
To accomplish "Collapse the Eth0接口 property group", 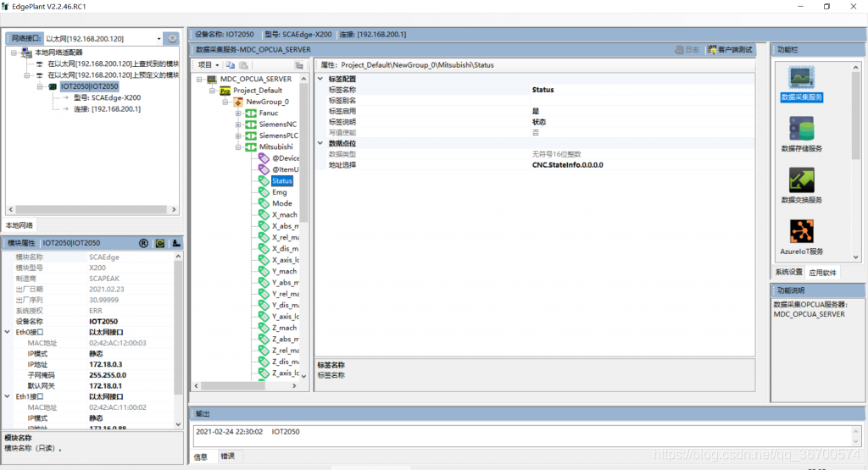I will pyautogui.click(x=7, y=332).
